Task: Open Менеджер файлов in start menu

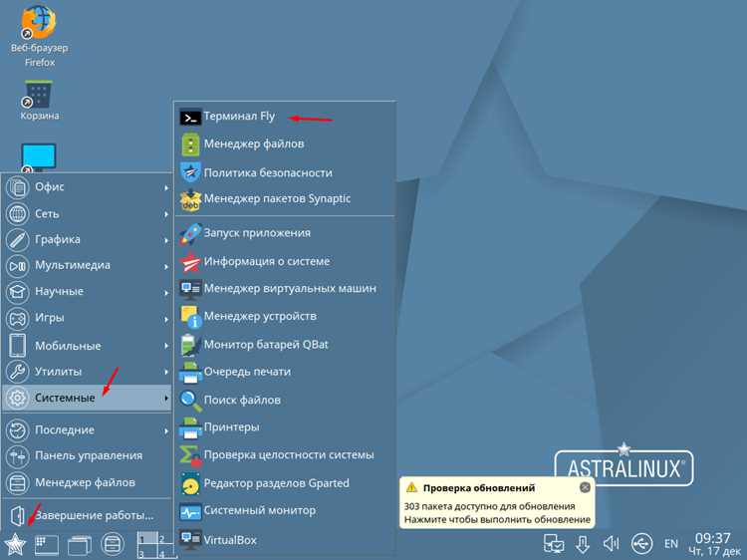Action: [87, 483]
